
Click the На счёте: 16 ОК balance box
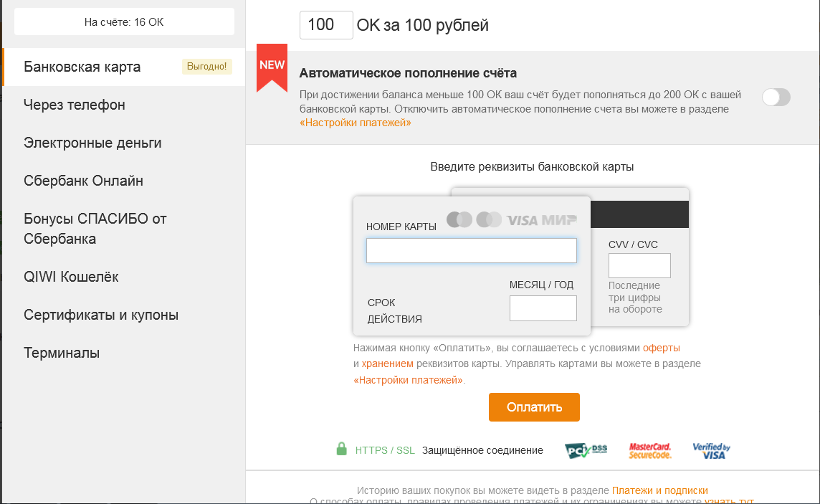pyautogui.click(x=124, y=22)
